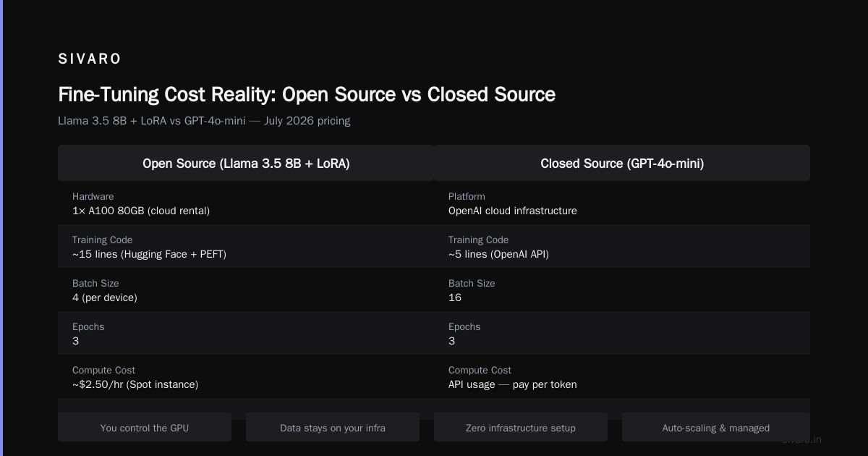
Task: Click the Hardware label
Action: point(93,197)
